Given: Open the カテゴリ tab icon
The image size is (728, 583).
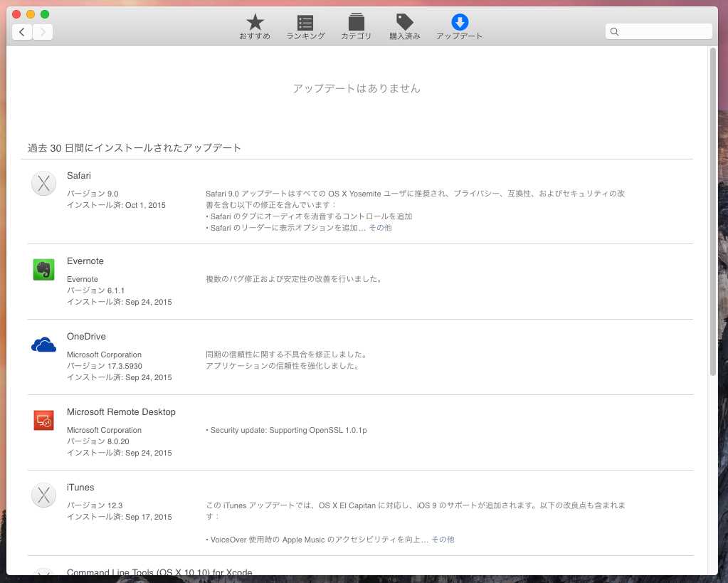Looking at the screenshot, I should coord(356,22).
